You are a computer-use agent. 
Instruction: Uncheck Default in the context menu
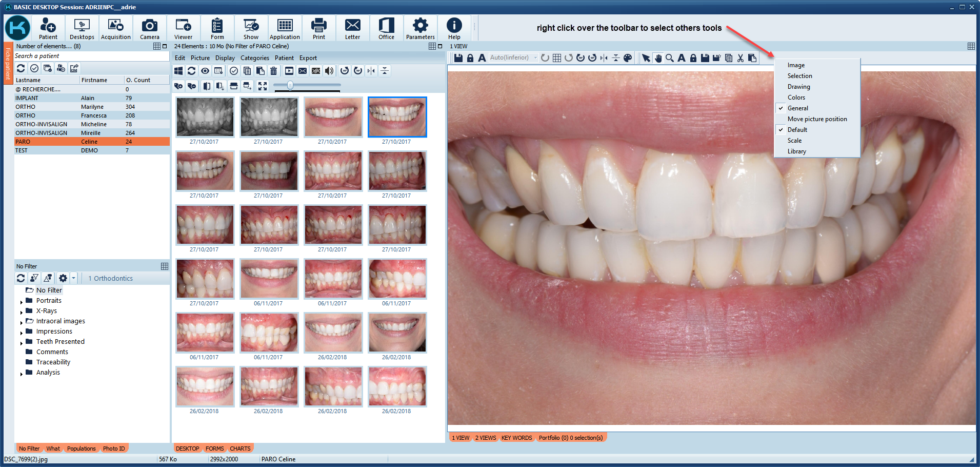[797, 129]
